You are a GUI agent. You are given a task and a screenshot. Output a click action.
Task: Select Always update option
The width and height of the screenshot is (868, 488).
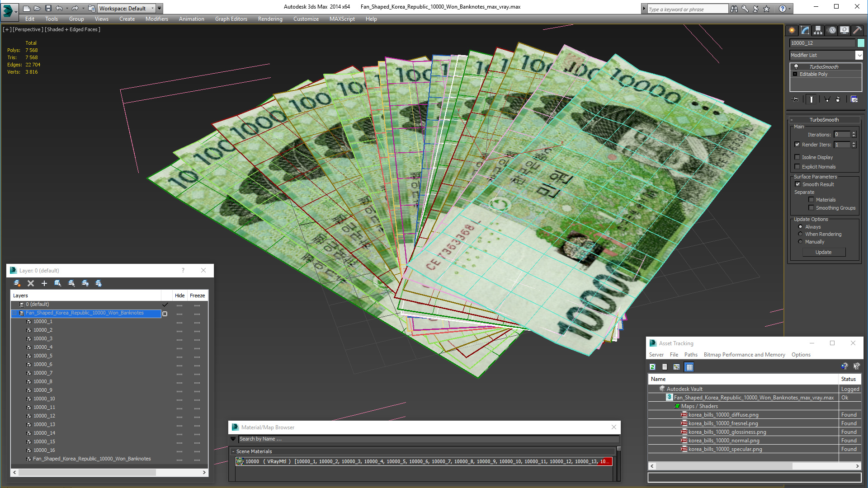coord(800,227)
